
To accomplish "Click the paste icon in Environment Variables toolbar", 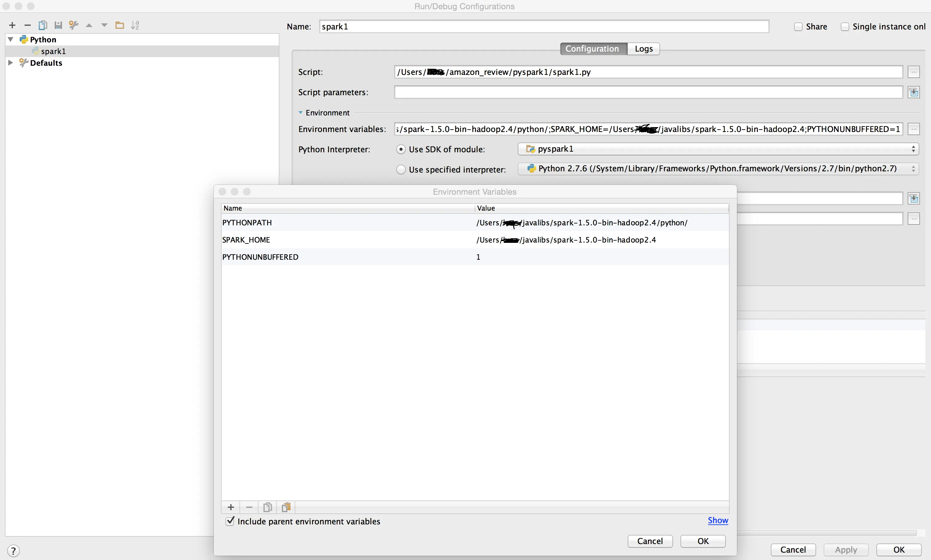I will [286, 507].
